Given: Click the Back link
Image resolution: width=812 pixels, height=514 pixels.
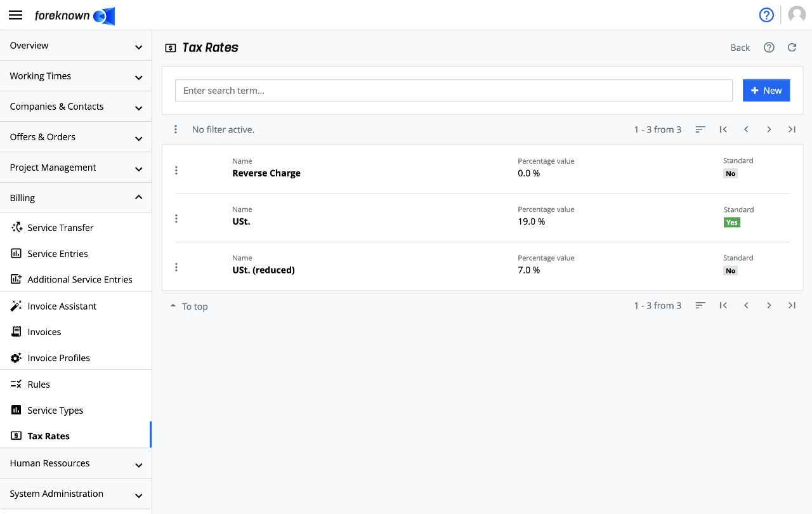Looking at the screenshot, I should pos(740,48).
